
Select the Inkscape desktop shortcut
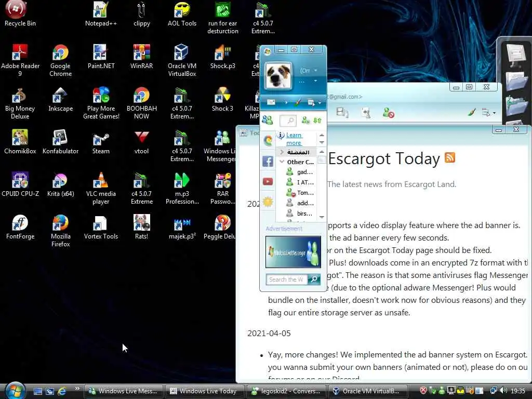pos(60,99)
